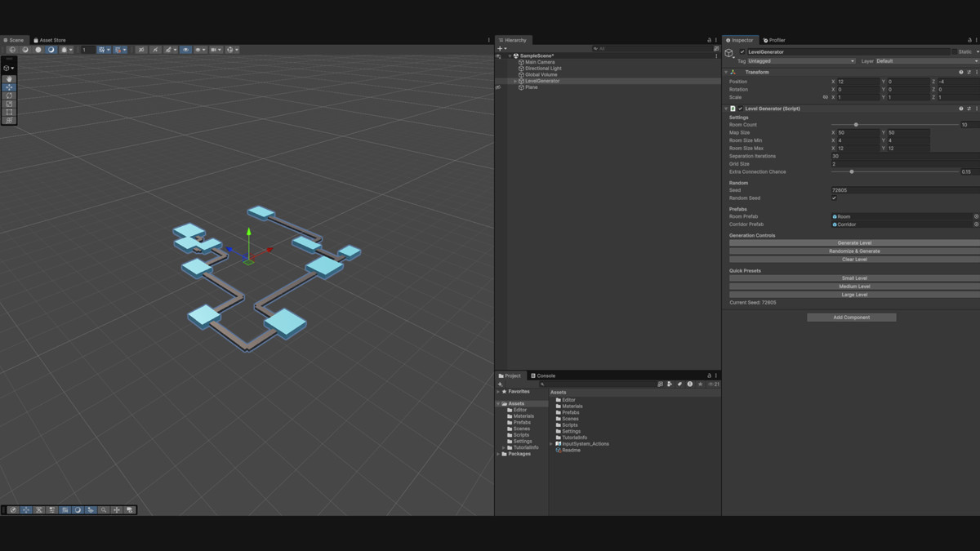
Task: Open the Scripts folder in Assets list
Action: pyautogui.click(x=567, y=425)
